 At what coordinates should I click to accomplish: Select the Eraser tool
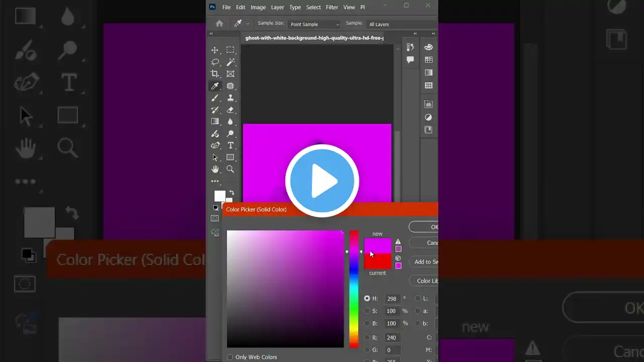tap(230, 110)
